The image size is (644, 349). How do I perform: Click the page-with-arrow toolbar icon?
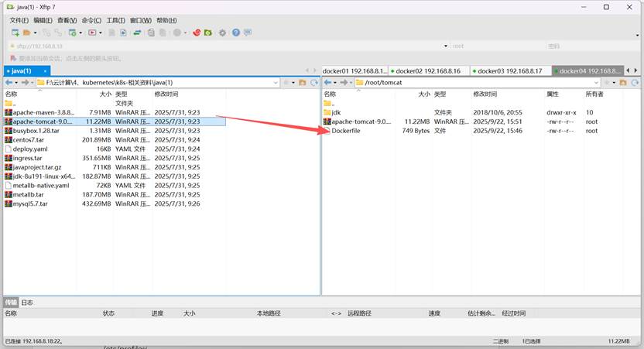coord(123,33)
